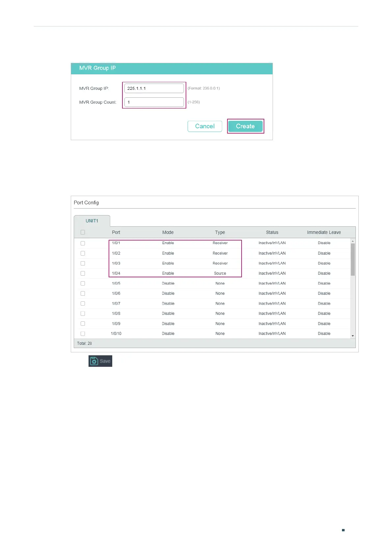Click the Receiver type cell of port 1/0/3
392x554 pixels.
click(220, 263)
